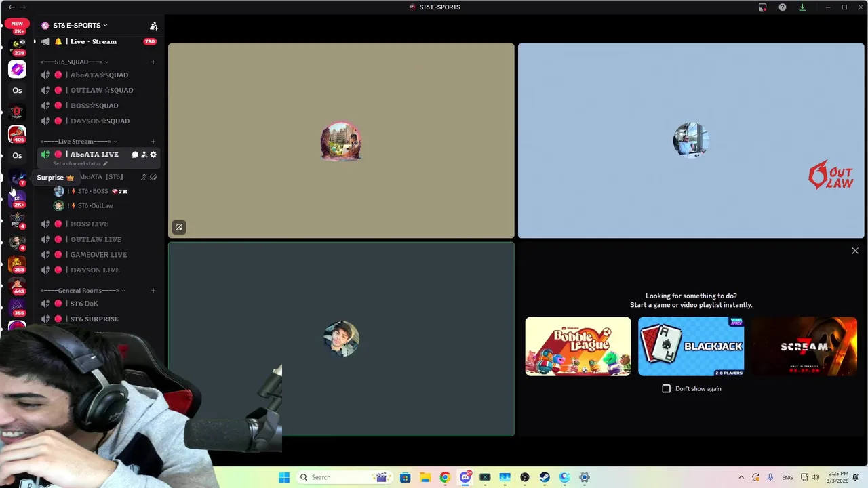The width and height of the screenshot is (868, 488).
Task: Collapse the Live Stream category
Action: [78, 142]
